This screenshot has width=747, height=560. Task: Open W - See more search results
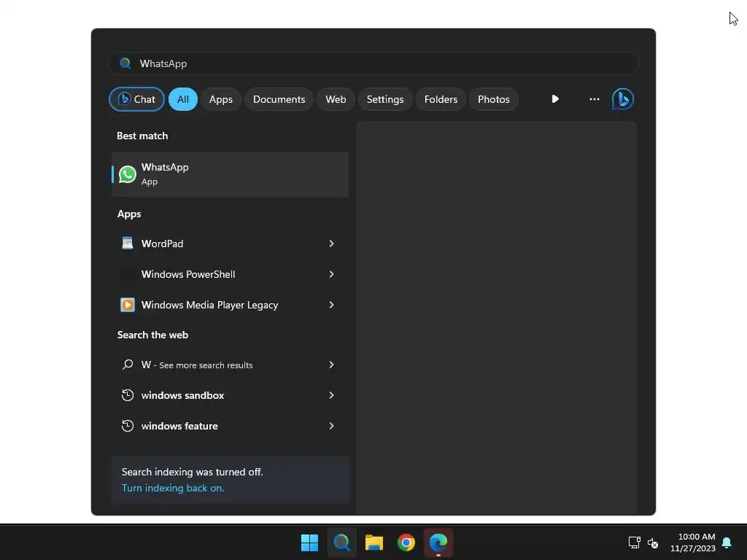(230, 365)
